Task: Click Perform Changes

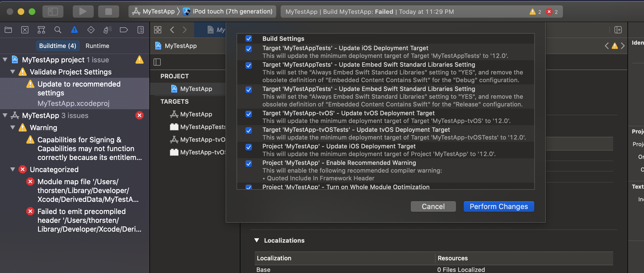Action: click(x=498, y=206)
